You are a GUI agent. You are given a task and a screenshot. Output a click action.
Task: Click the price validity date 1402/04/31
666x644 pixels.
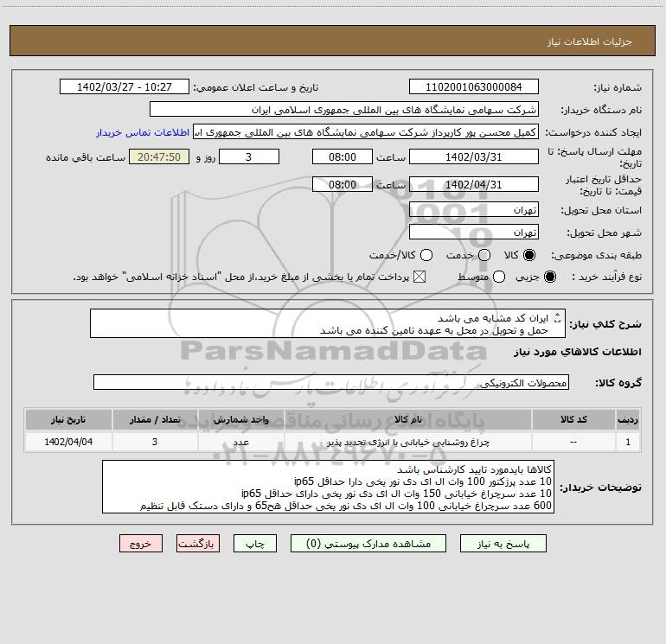pos(474,185)
